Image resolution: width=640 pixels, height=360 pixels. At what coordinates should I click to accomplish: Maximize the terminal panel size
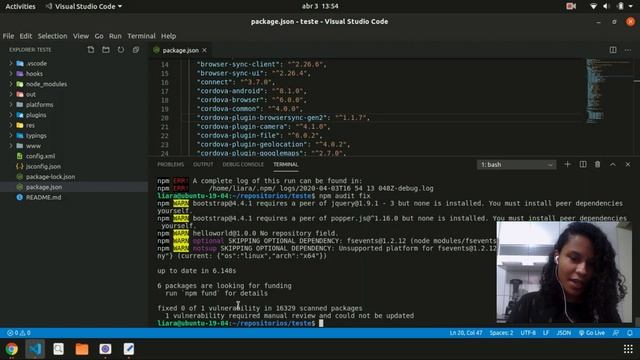click(613, 164)
